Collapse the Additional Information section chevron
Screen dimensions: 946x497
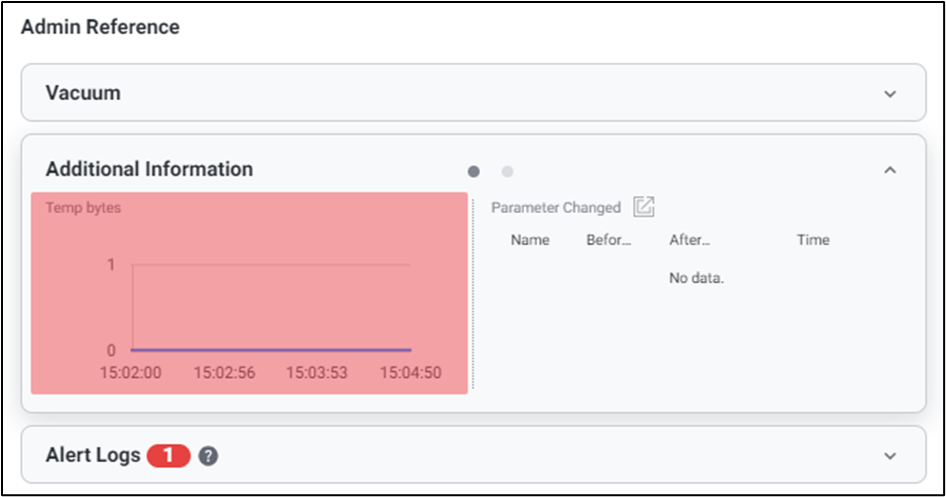[x=890, y=170]
